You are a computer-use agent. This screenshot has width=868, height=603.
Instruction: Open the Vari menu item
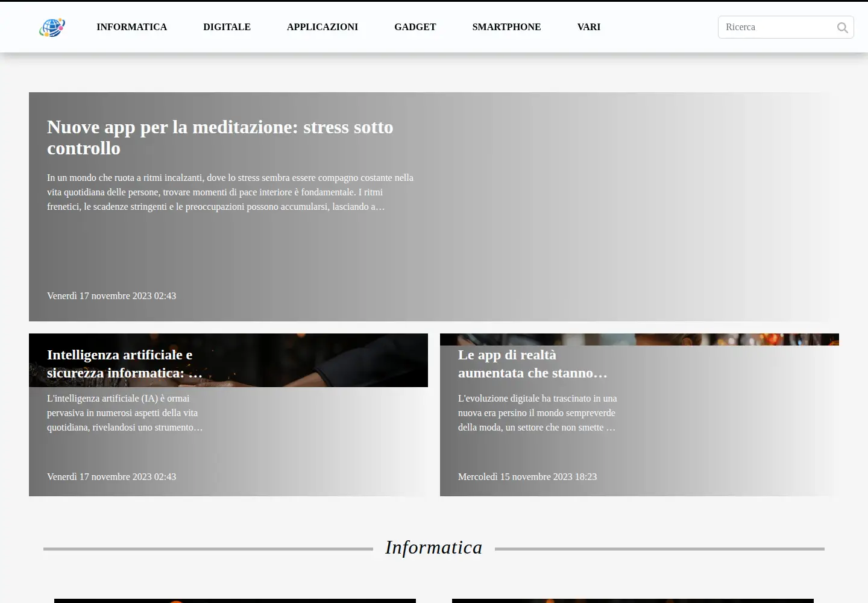589,27
